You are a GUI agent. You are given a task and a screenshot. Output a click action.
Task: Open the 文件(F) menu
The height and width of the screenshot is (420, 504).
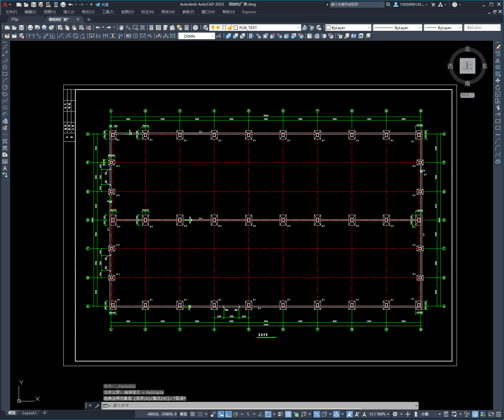click(11, 12)
